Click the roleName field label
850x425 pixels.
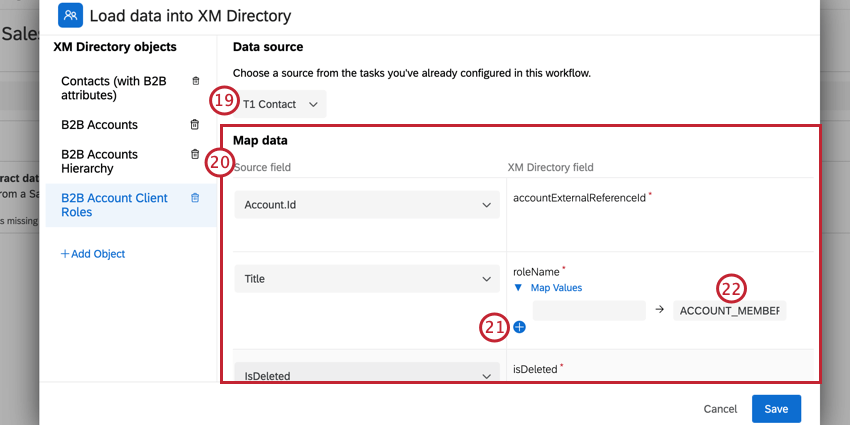(537, 271)
